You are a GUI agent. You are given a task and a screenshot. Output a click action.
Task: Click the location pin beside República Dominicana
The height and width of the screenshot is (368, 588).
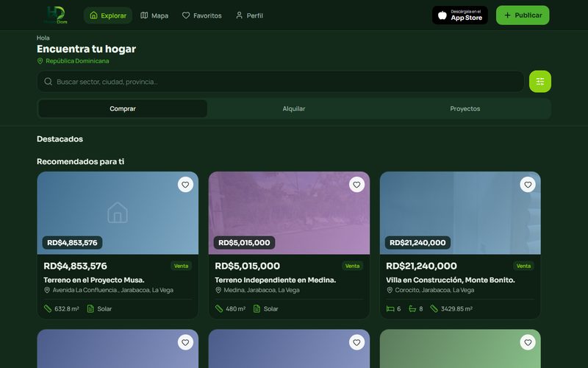coord(40,61)
